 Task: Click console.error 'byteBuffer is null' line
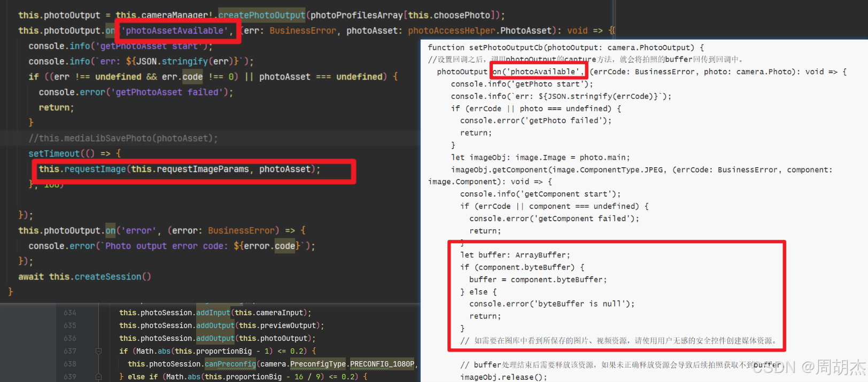click(552, 304)
